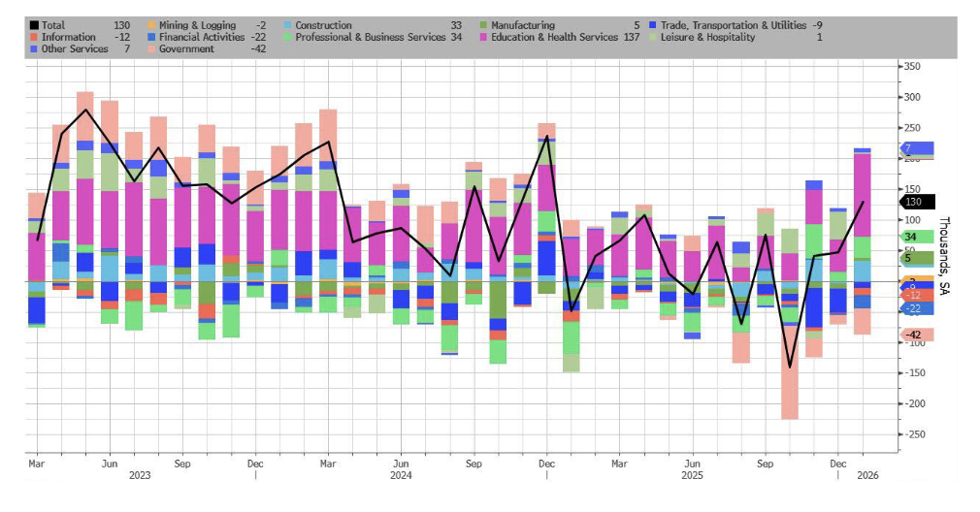Select the Financial Activities legend label
The width and height of the screenshot is (980, 512).
202,38
